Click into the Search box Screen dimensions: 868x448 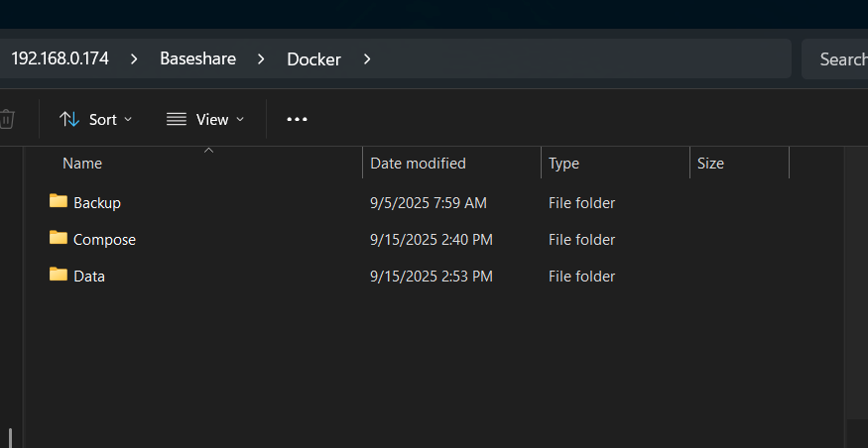838,59
